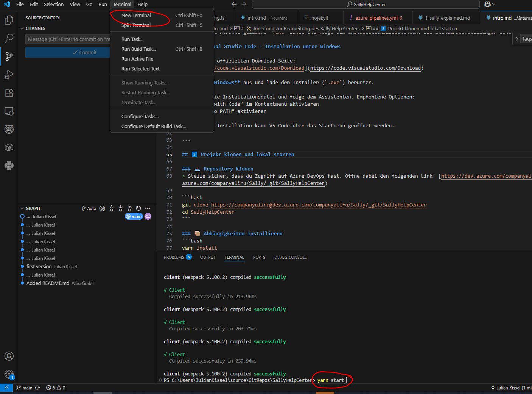Switch to the azure-pipelines.yml tab
Screen dimensions: 532x394
(x=378, y=18)
